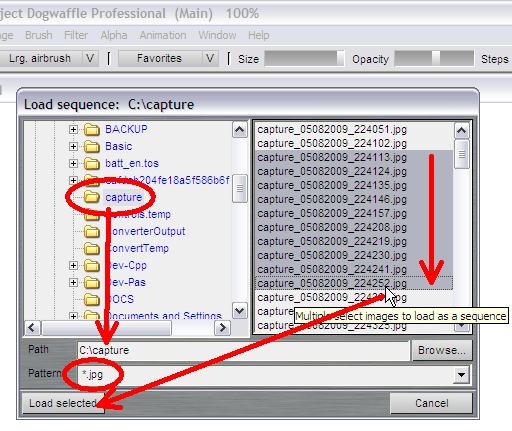Click file list scroll up arrow
Image resolution: width=512 pixels, height=431 pixels.
pos(462,131)
